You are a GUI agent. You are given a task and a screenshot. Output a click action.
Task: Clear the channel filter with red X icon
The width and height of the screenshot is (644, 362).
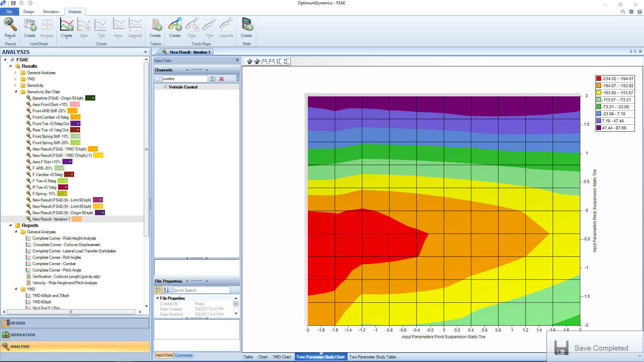pos(221,79)
